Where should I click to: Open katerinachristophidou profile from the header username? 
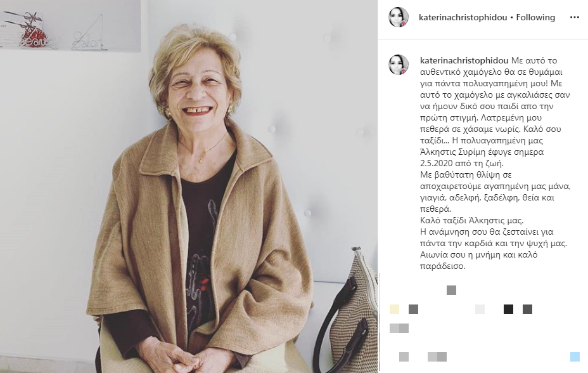tap(463, 18)
